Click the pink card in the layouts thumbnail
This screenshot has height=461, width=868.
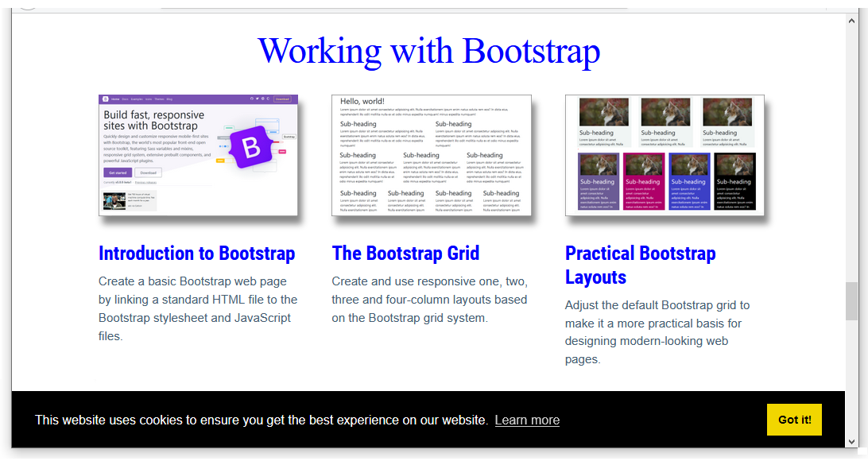642,181
